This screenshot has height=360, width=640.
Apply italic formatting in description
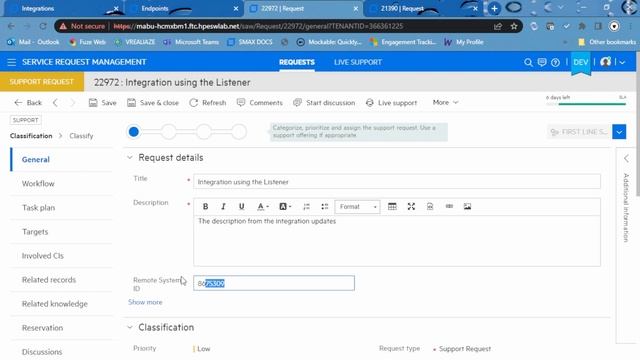pos(223,207)
